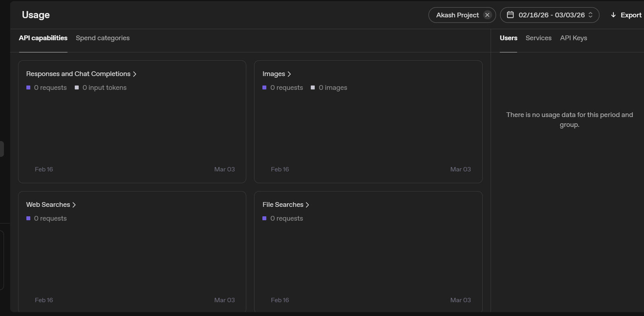Expand Responses and Chat Completions chevron
The width and height of the screenshot is (644, 316).
135,74
